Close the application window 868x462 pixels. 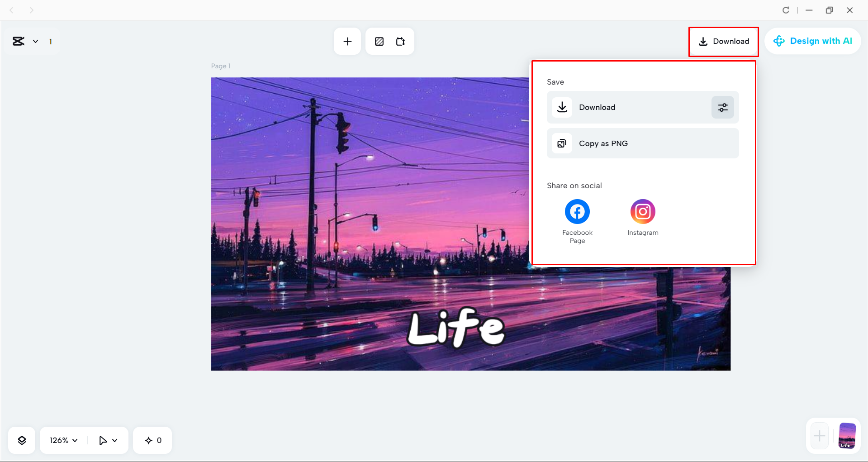click(x=850, y=10)
